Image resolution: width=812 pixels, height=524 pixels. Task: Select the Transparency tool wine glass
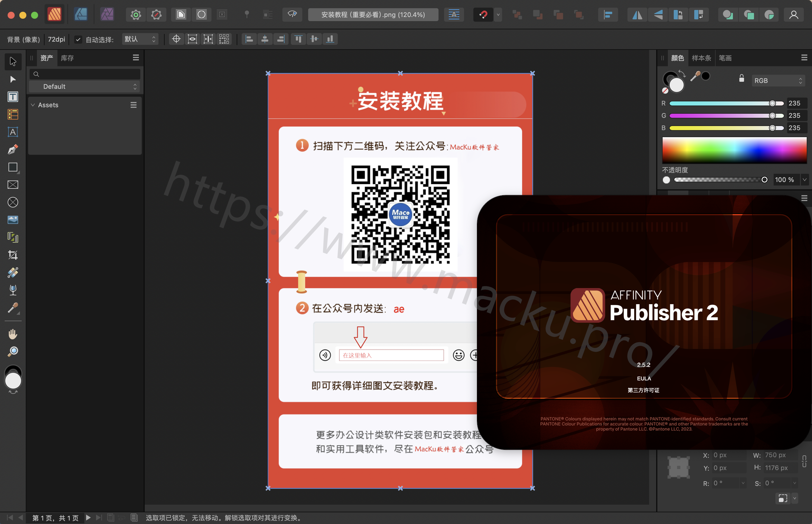pos(13,290)
